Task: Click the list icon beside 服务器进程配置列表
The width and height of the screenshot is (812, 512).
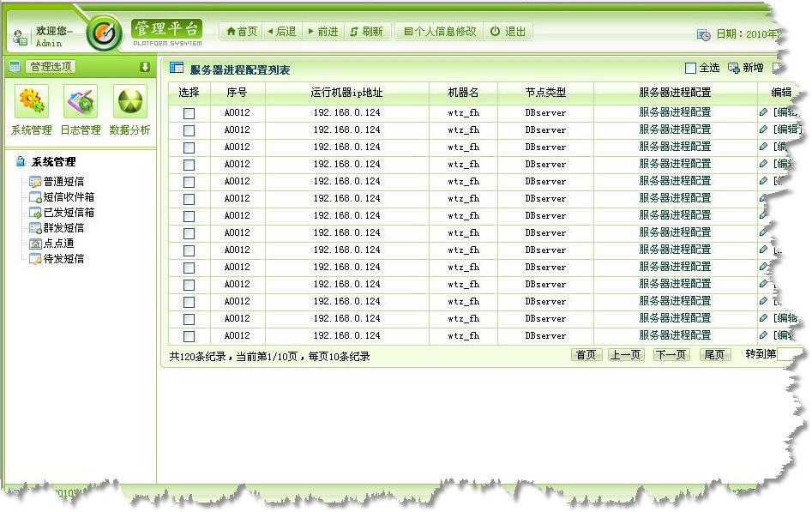Action: tap(177, 68)
